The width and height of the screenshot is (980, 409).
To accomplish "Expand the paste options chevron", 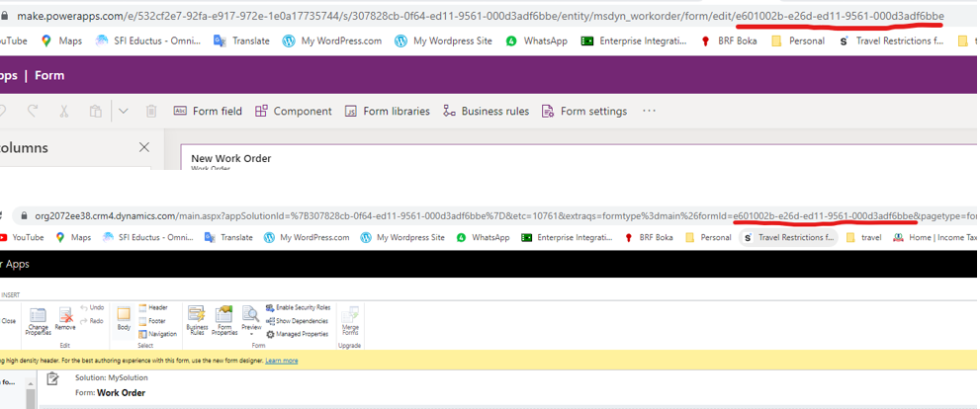I will [123, 111].
